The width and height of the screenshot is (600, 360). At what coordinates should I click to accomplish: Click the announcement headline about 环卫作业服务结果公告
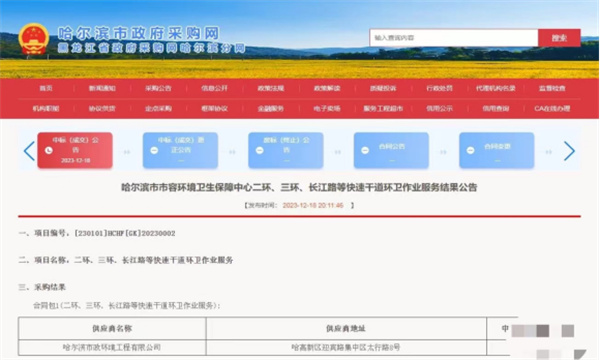tap(299, 187)
